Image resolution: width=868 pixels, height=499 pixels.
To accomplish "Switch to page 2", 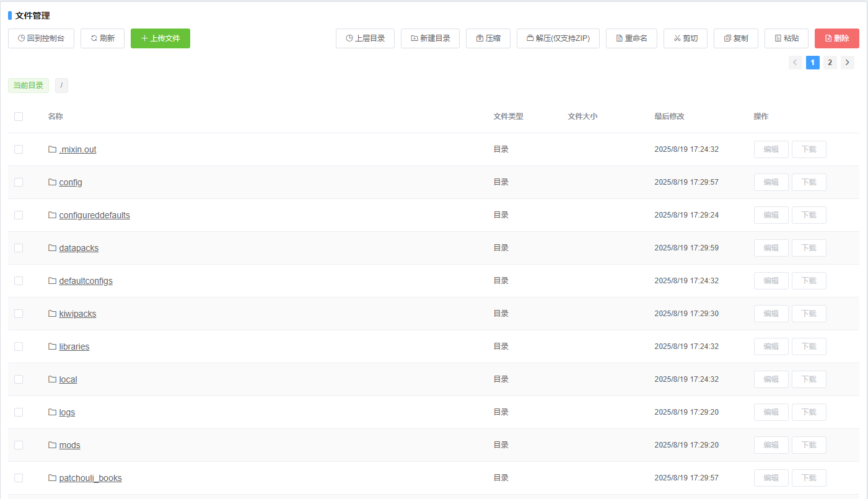I will (830, 63).
